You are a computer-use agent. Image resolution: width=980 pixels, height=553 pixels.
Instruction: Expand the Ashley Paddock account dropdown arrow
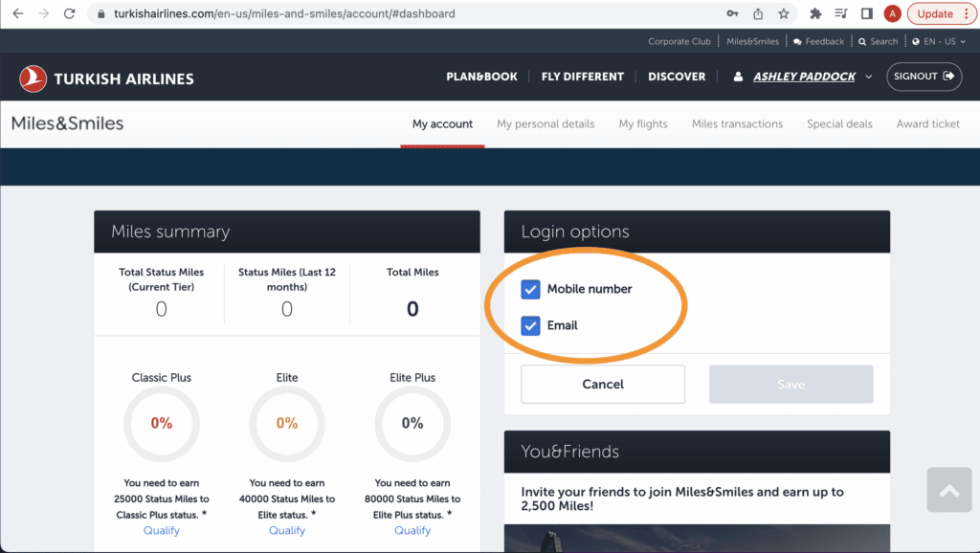(x=869, y=77)
